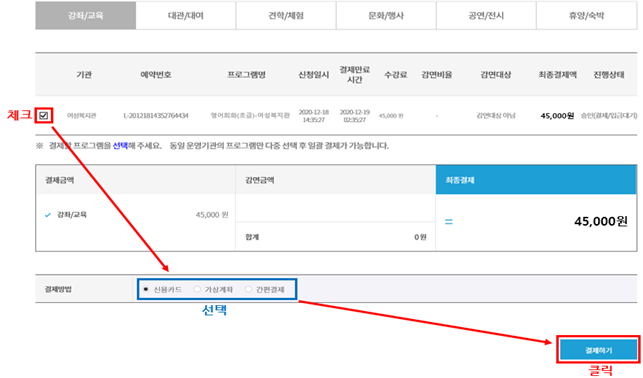Click the 감면대상 아님 cell
The image size is (643, 378).
tap(496, 116)
